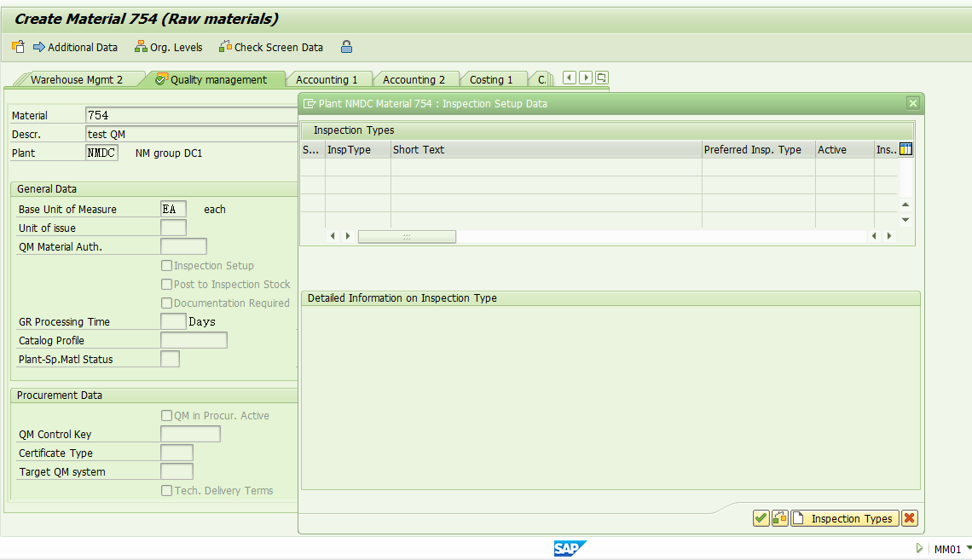Close the Inspection Setup Data dialog
Screen dimensions: 972x560
[x=912, y=103]
